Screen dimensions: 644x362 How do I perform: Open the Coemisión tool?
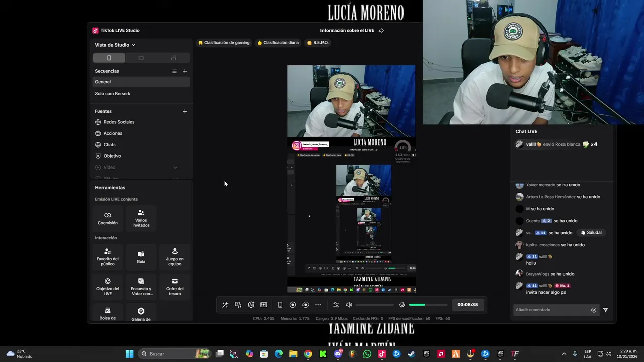coord(108,219)
